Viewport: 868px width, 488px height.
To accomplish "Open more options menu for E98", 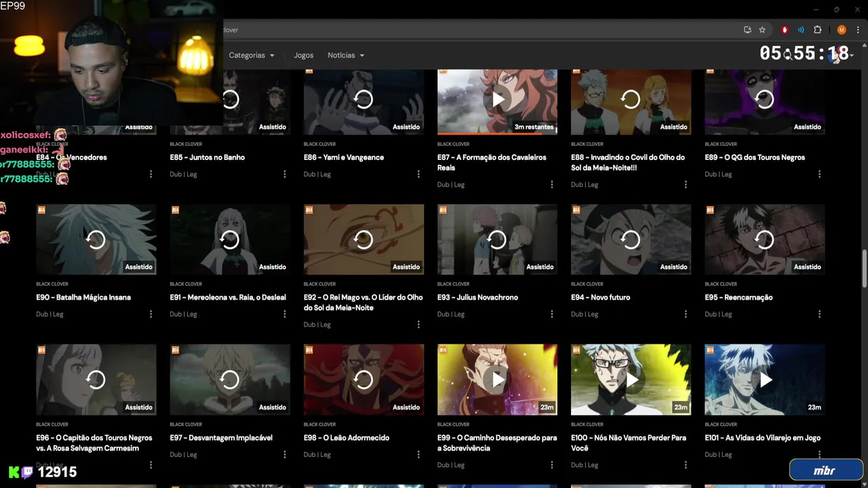I will (x=418, y=454).
